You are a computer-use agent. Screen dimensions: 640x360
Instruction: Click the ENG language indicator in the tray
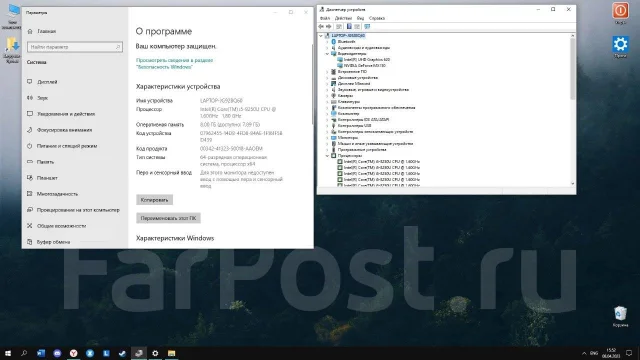[594, 353]
